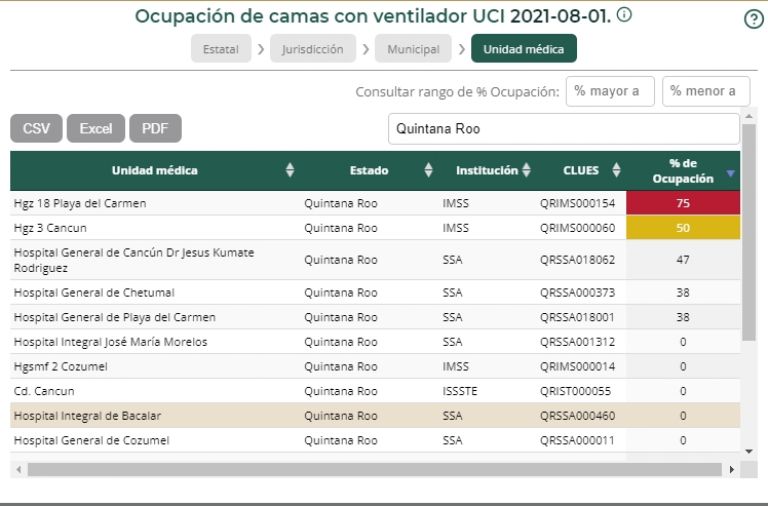Open the Estatal breadcrumb tab

point(220,49)
